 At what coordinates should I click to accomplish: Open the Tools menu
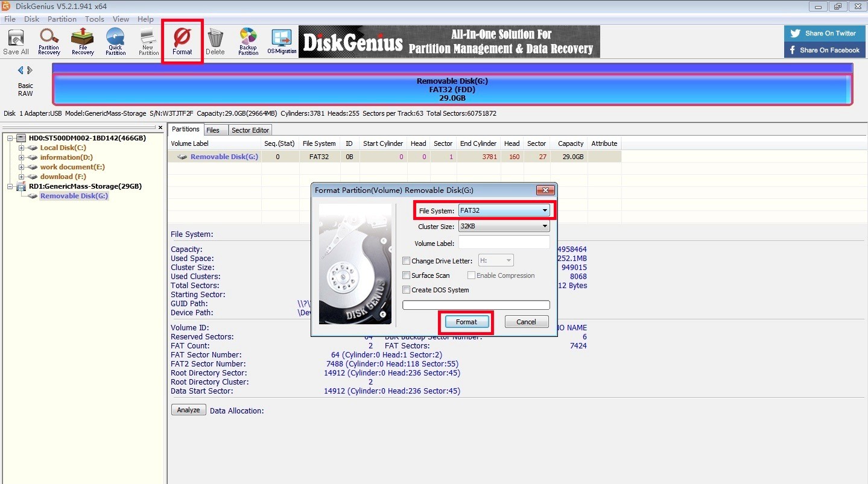(94, 19)
